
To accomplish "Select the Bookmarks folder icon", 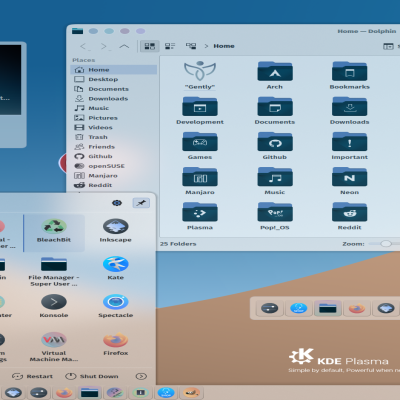I will coord(350,71).
